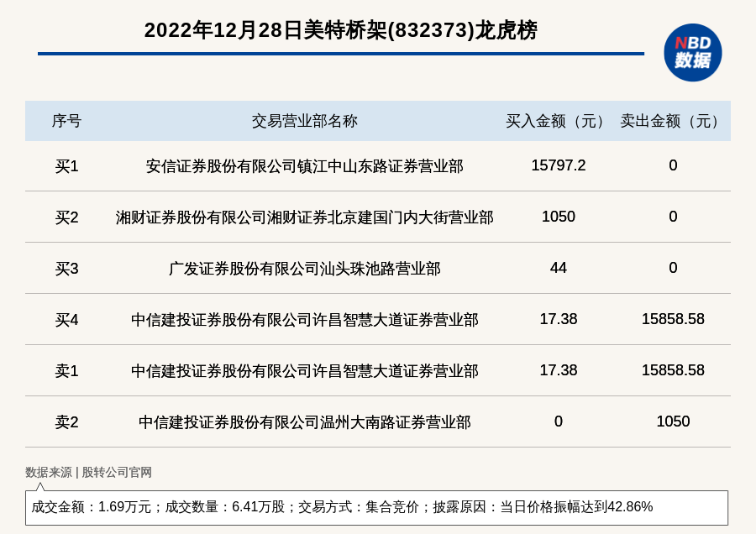Select sell amount 0 in 买2 row
The image size is (756, 534).
[673, 217]
